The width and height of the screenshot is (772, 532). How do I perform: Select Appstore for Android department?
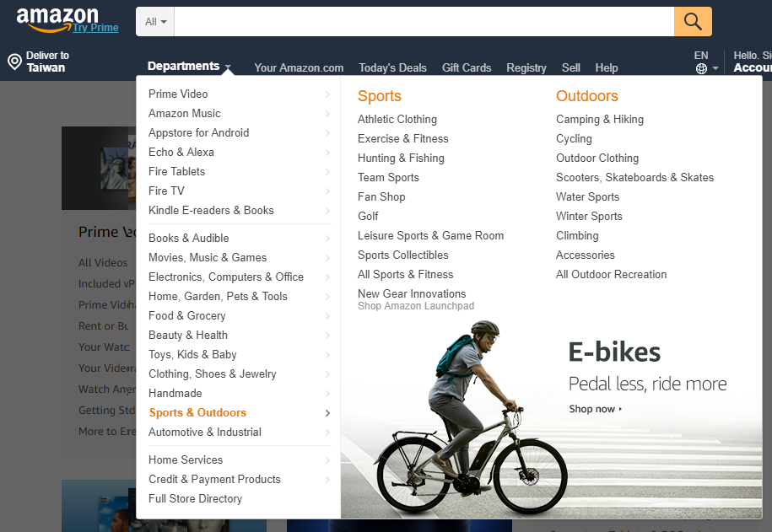[x=198, y=133]
